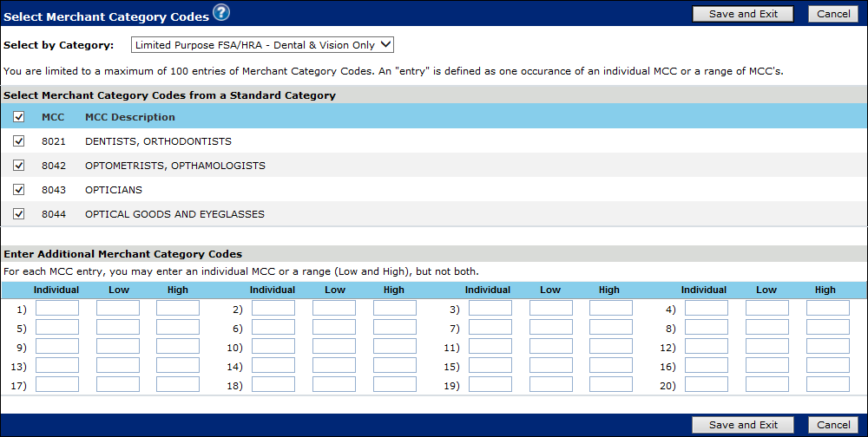
Task: Click the MCC code 8021
Action: (54, 141)
